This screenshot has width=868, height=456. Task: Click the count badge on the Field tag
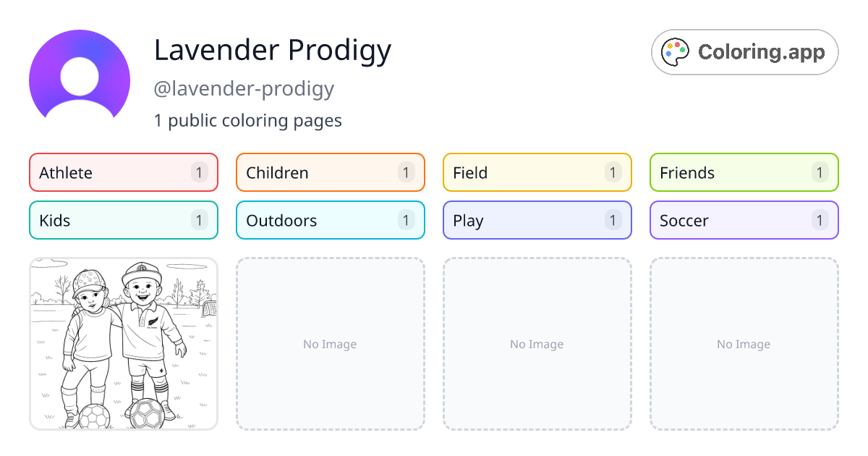pos(613,172)
